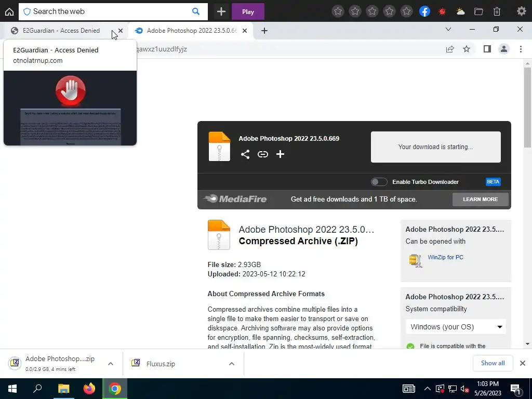The width and height of the screenshot is (532, 399).
Task: Click Chrome icon in taskbar
Action: click(x=115, y=389)
